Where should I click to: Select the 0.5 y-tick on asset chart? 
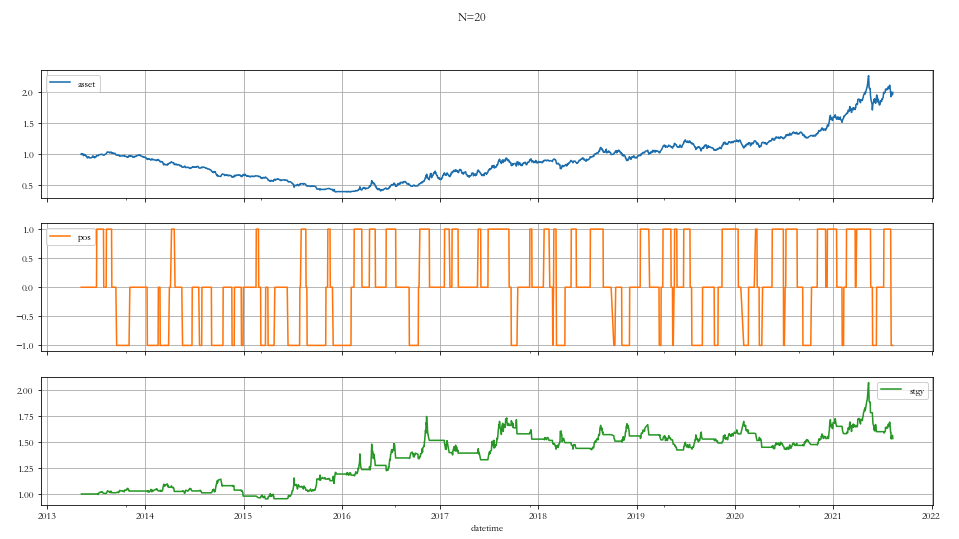tap(29, 186)
